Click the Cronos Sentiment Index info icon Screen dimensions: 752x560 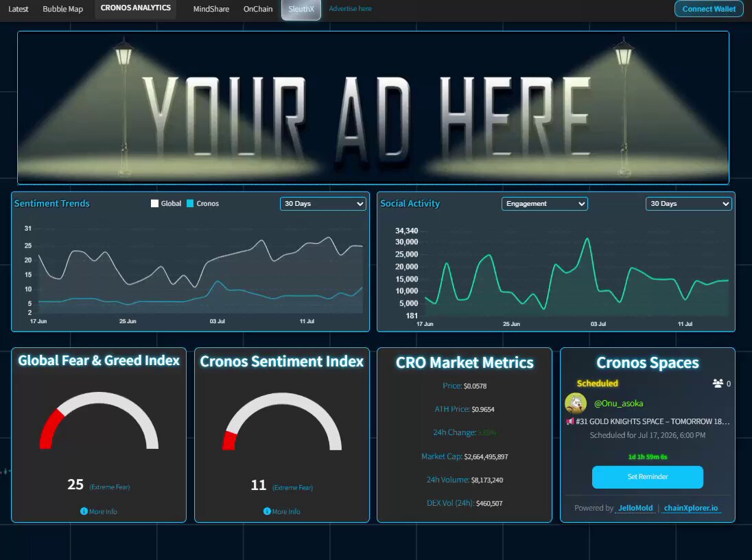click(x=267, y=511)
